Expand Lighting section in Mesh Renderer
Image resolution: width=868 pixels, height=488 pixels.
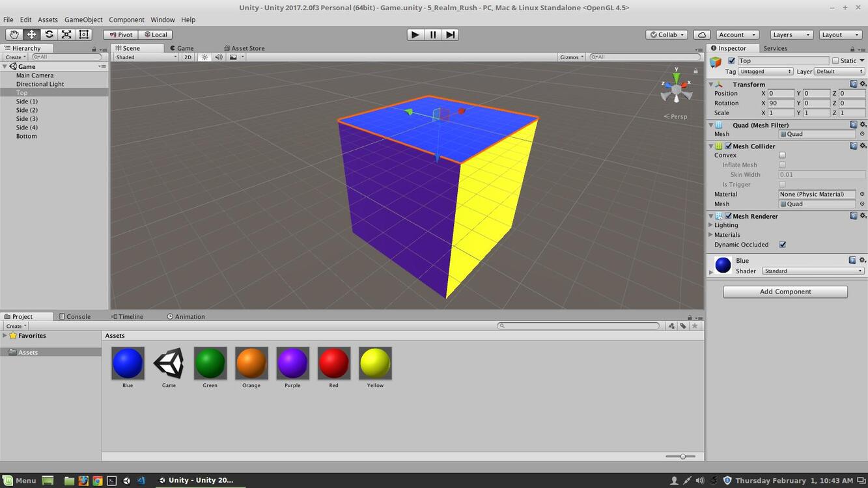711,225
